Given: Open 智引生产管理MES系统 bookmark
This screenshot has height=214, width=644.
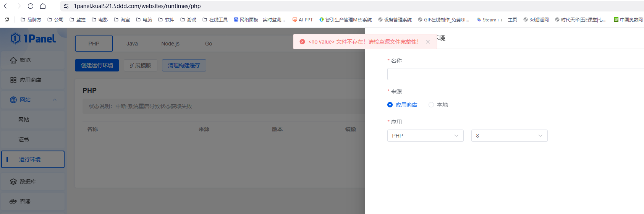Looking at the screenshot, I should coord(345,19).
